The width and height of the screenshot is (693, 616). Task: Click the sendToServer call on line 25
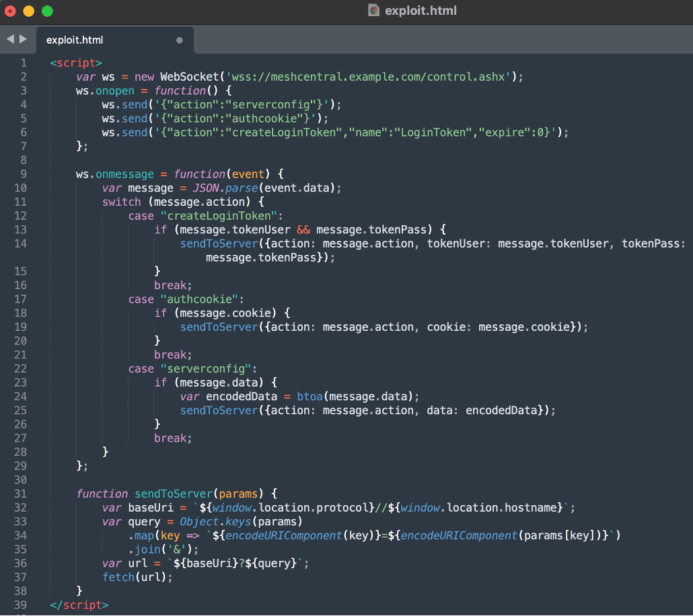[x=219, y=410]
